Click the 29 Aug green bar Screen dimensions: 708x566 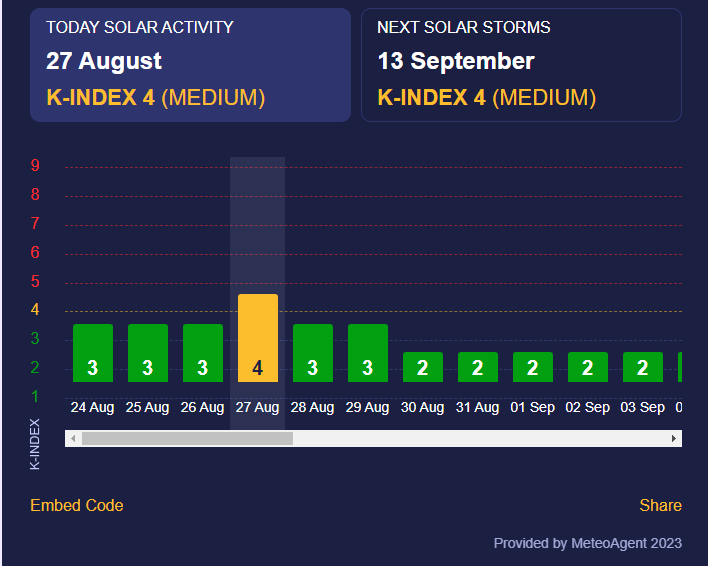tap(368, 353)
